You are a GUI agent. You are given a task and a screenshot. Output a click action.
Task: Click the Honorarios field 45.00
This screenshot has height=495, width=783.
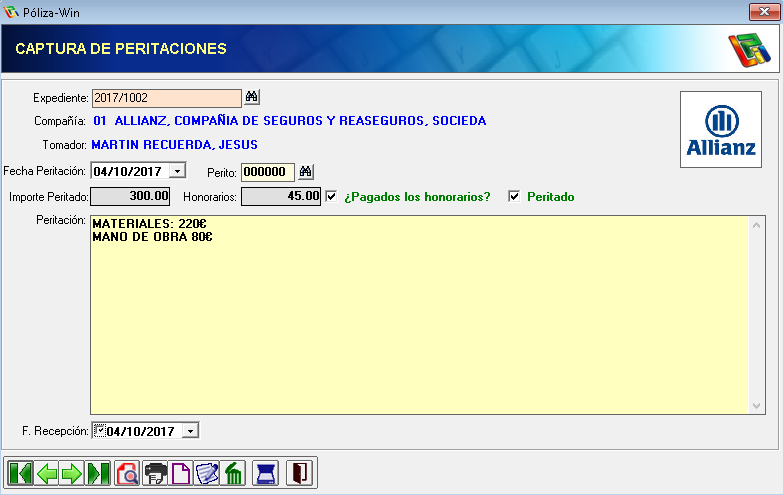pyautogui.click(x=281, y=196)
